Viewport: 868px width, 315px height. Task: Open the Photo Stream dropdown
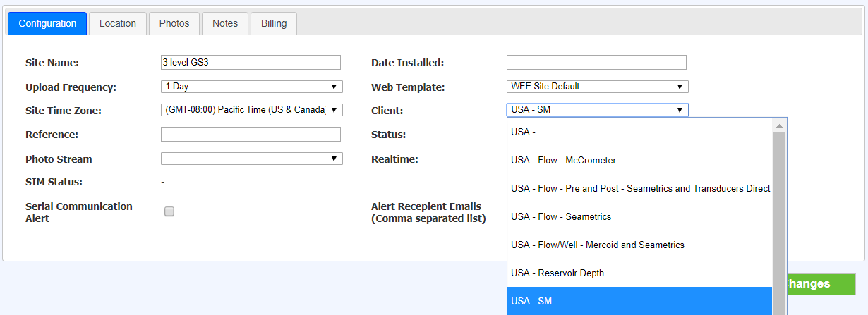coord(251,159)
